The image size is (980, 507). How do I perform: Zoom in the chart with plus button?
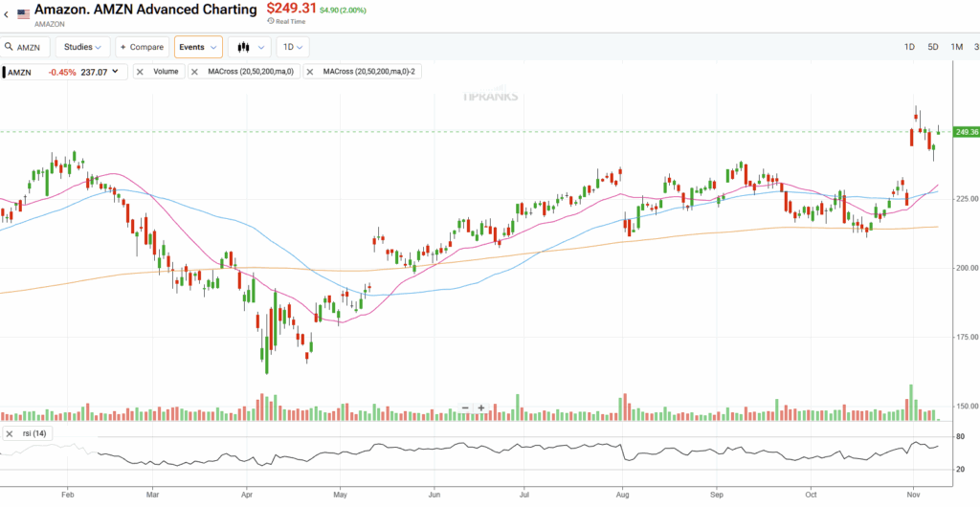coord(481,408)
